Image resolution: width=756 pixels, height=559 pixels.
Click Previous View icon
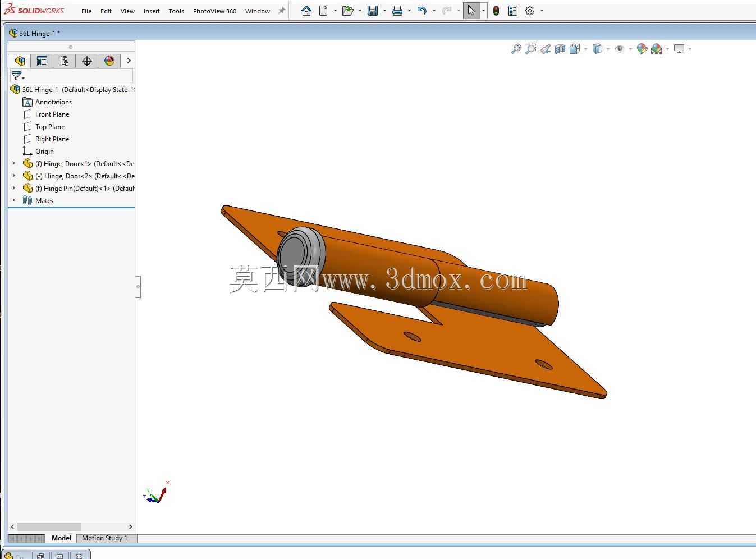(x=546, y=49)
